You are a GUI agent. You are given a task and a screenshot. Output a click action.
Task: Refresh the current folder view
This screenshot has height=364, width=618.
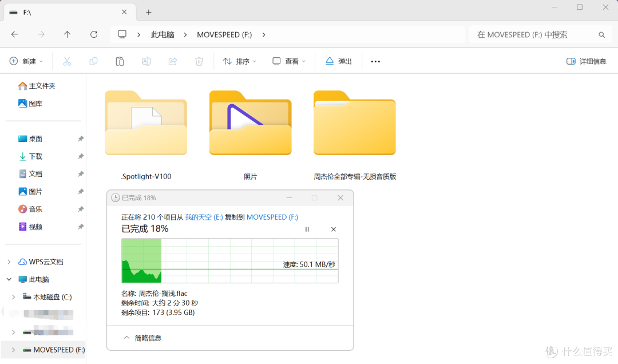click(x=94, y=35)
